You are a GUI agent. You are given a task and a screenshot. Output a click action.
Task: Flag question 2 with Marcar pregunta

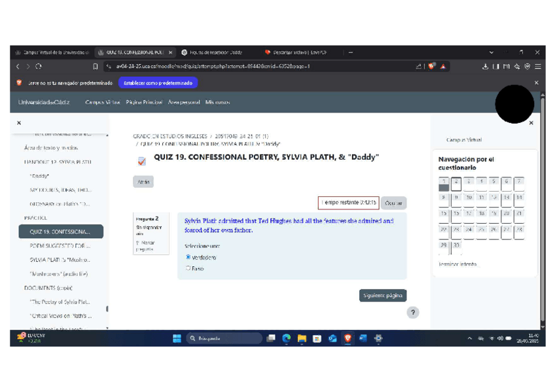point(145,245)
